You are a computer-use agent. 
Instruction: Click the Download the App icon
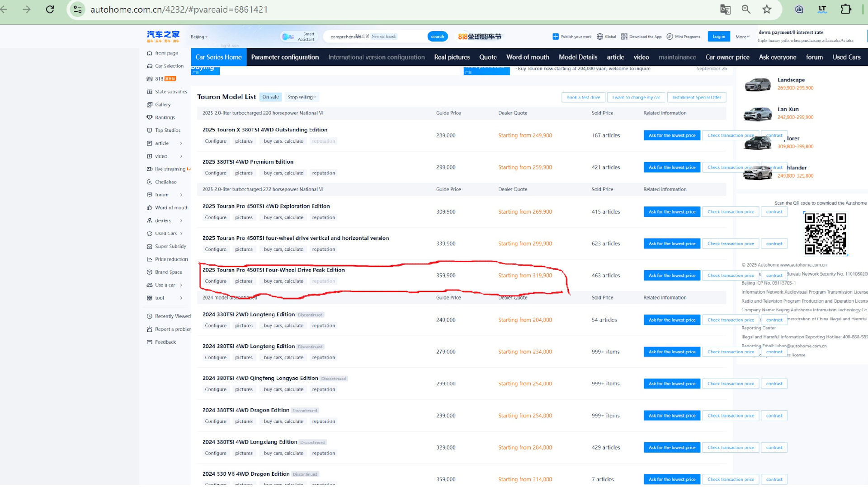click(x=624, y=37)
